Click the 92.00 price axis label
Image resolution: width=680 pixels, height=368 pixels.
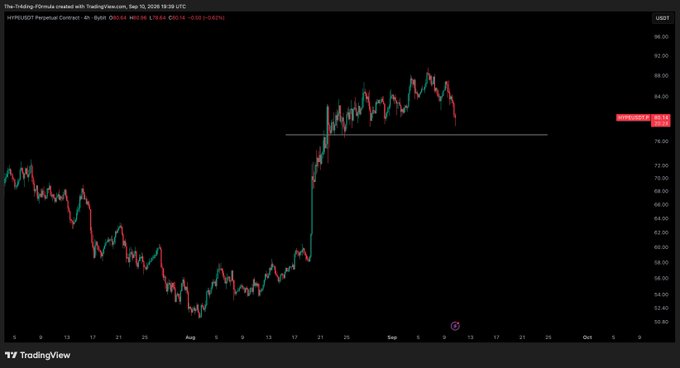coord(661,56)
